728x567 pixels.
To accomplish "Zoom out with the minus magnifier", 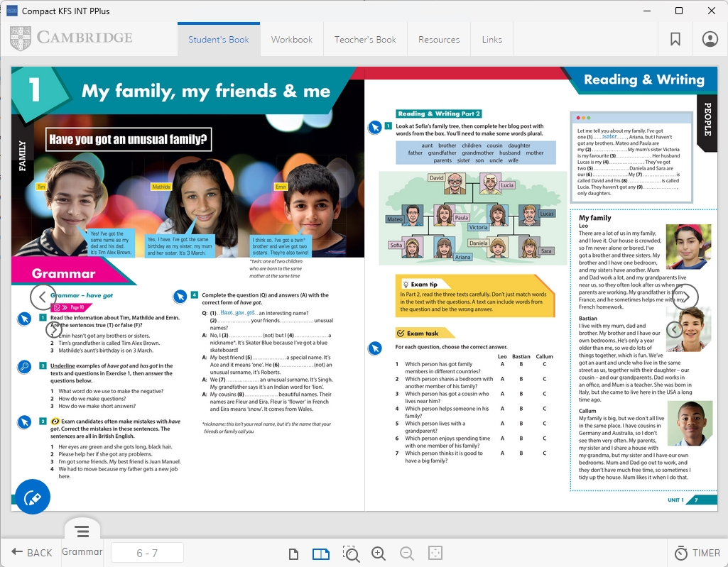I will click(x=407, y=553).
